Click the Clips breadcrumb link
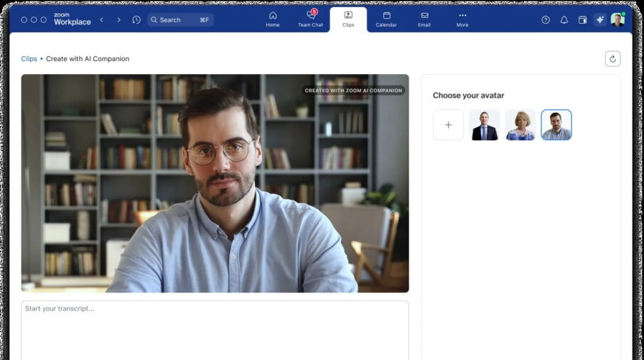The width and height of the screenshot is (644, 360). pyautogui.click(x=29, y=59)
